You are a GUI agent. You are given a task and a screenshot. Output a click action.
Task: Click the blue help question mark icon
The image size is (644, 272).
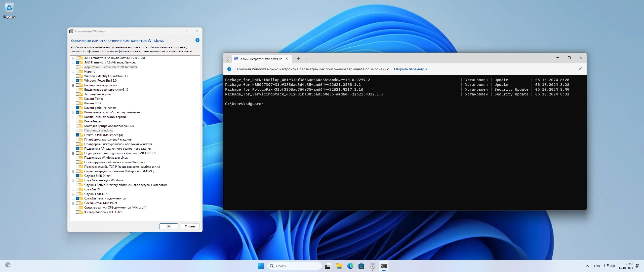pyautogui.click(x=197, y=40)
